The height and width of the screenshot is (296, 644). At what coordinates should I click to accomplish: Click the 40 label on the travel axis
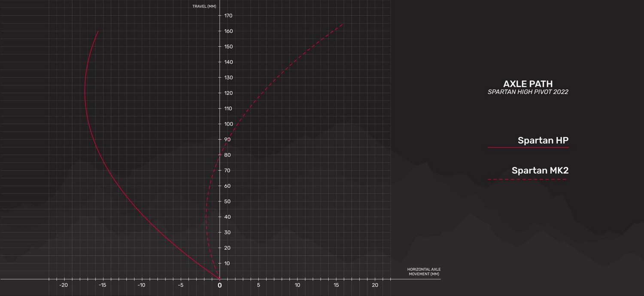point(228,217)
